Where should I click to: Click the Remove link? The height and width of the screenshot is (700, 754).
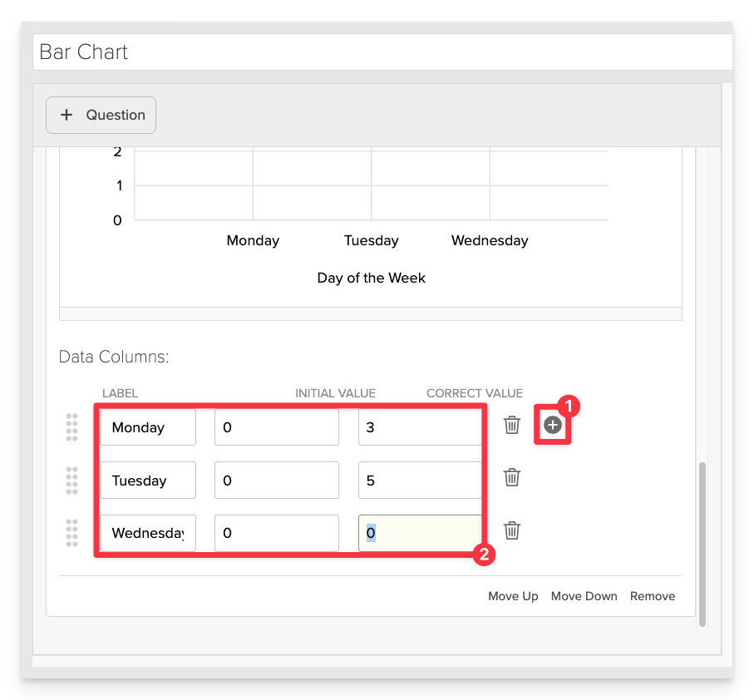point(653,596)
